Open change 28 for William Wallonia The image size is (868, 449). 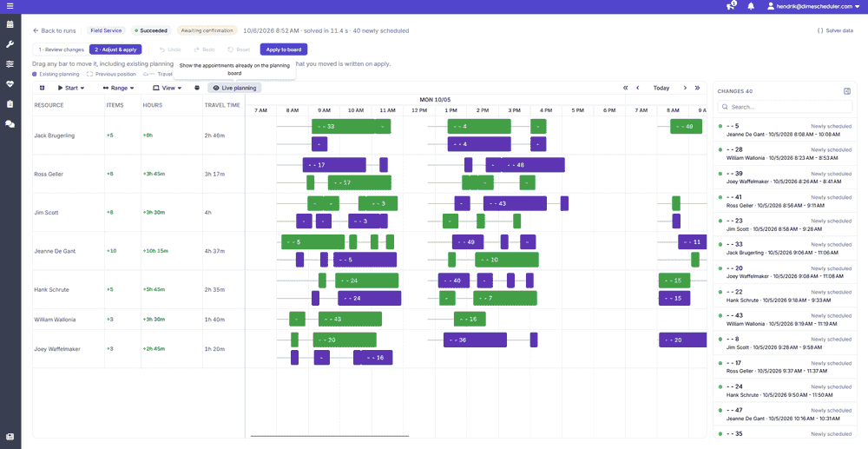(785, 154)
